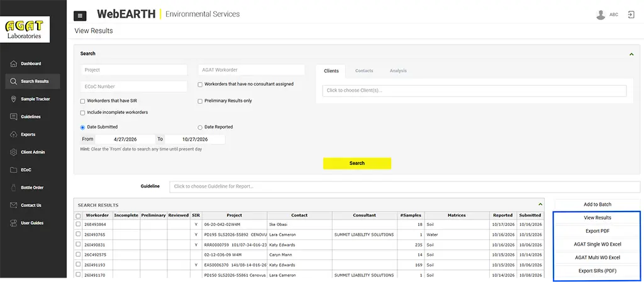Focus the ECoC Number input field

click(134, 87)
